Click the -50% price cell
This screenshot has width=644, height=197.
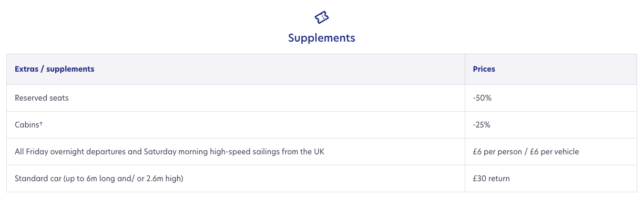tap(482, 98)
